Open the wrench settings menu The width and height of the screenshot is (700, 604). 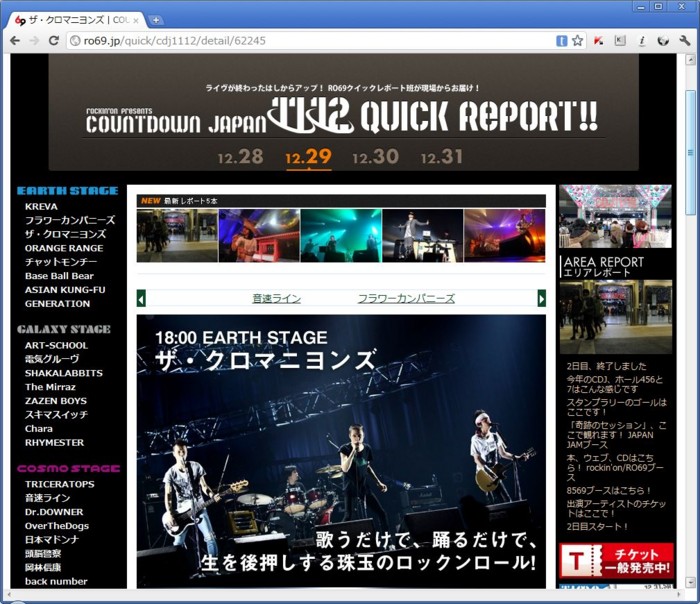[684, 41]
